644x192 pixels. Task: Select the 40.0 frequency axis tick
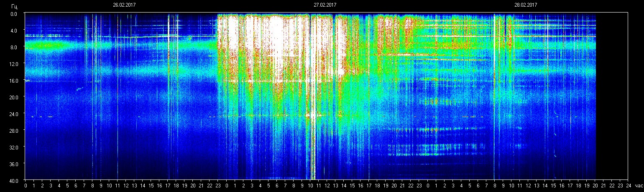click(14, 180)
